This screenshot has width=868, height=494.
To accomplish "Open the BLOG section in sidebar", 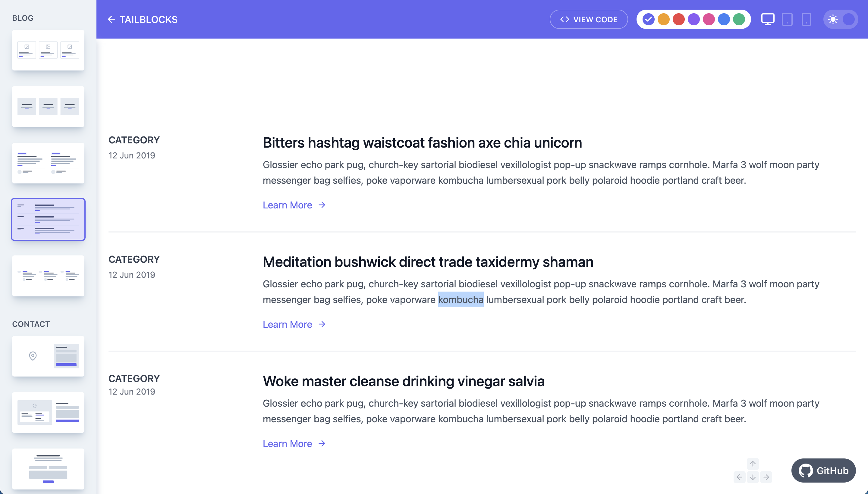I will pos(22,18).
